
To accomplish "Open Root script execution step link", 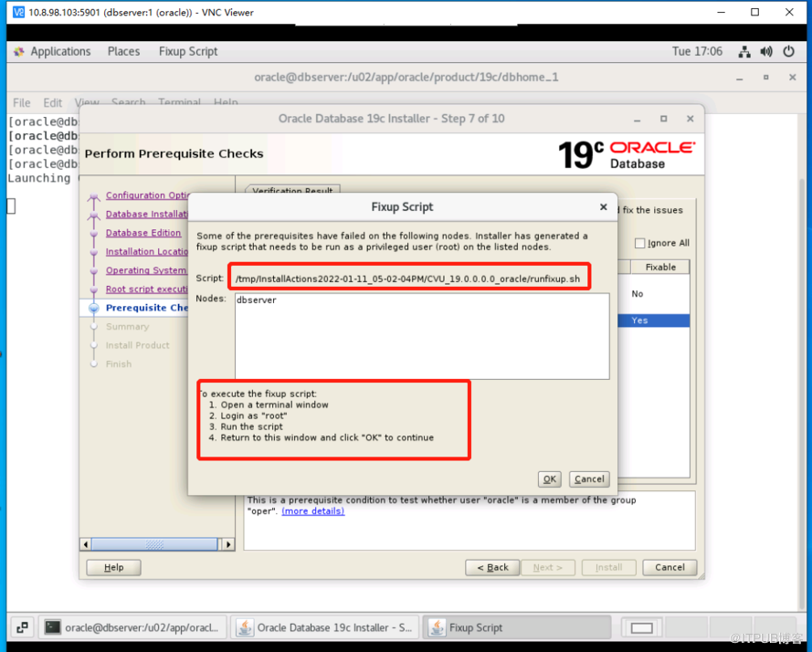I will click(146, 289).
